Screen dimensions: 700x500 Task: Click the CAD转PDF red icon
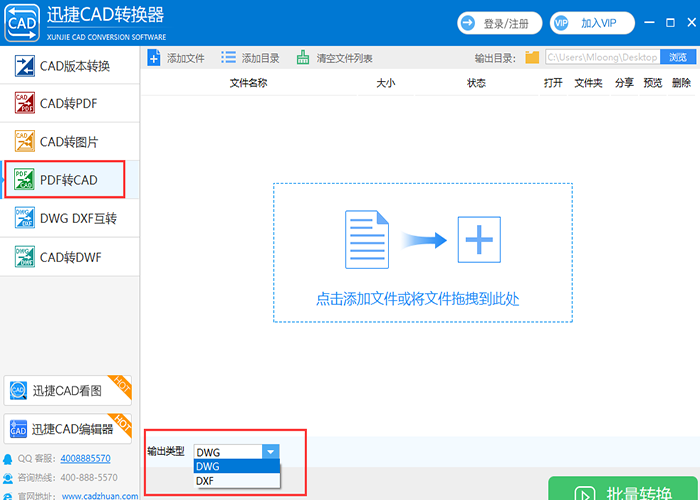[25, 103]
